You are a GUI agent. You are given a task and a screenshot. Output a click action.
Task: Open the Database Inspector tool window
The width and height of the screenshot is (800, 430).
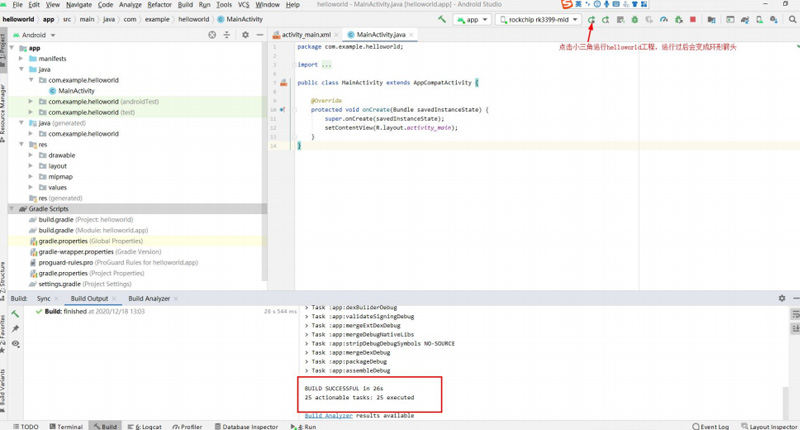pyautogui.click(x=246, y=426)
